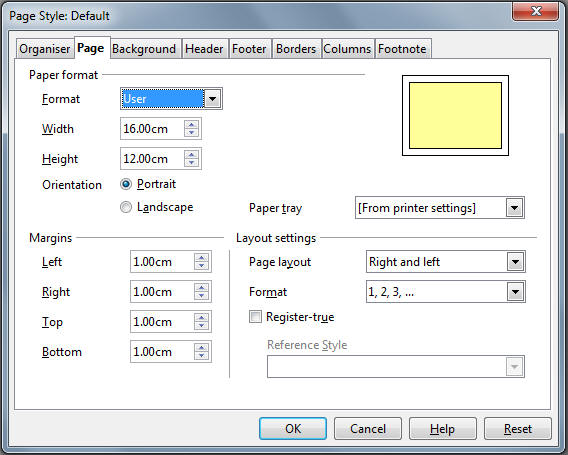Open the Columns tab
Image resolution: width=568 pixels, height=455 pixels.
click(x=347, y=49)
